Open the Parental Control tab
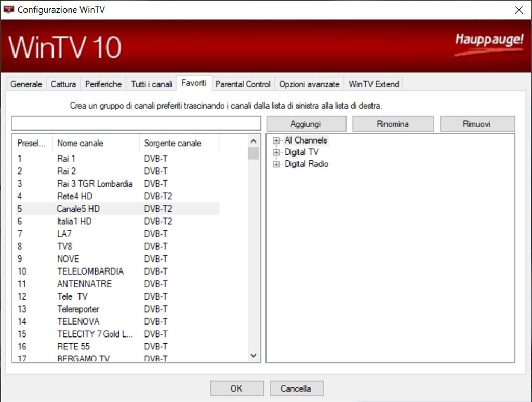 (x=243, y=84)
